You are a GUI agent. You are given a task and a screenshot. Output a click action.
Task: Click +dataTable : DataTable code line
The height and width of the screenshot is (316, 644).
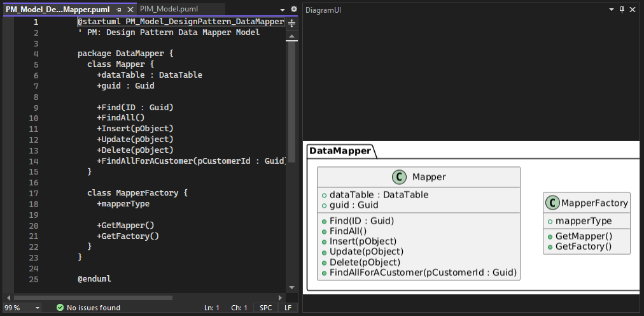click(150, 75)
